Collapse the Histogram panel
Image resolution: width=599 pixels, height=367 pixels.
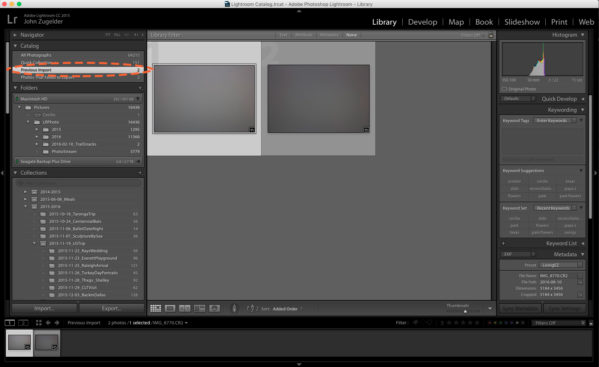583,35
